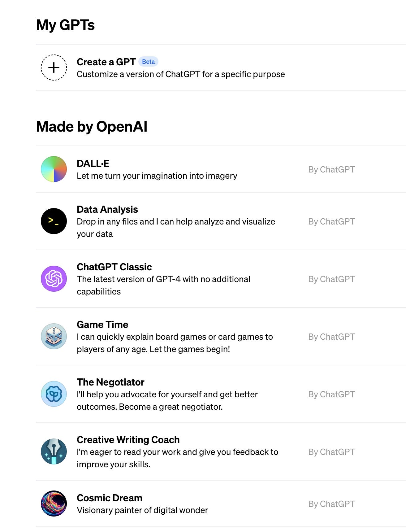
Task: Open ChatGPT Classic from the list
Action: (114, 267)
